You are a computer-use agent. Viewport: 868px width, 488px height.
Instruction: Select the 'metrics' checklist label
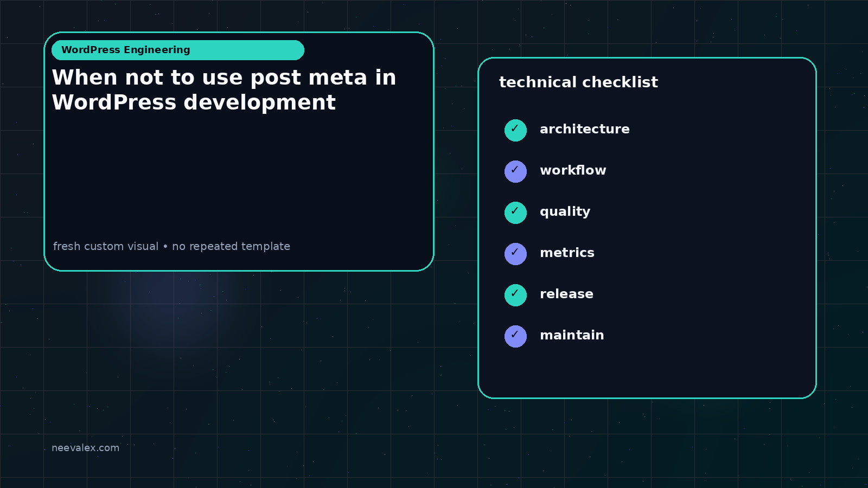click(x=567, y=253)
